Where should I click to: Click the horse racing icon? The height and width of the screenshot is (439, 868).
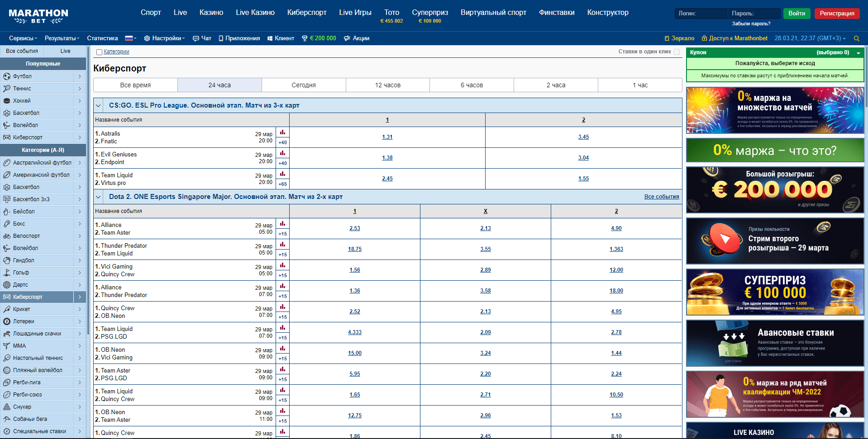[x=7, y=334]
